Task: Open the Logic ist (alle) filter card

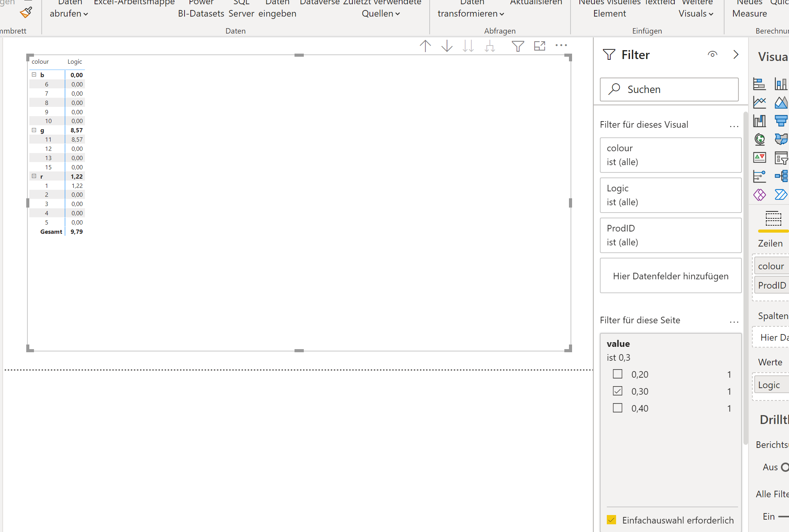Action: (670, 195)
